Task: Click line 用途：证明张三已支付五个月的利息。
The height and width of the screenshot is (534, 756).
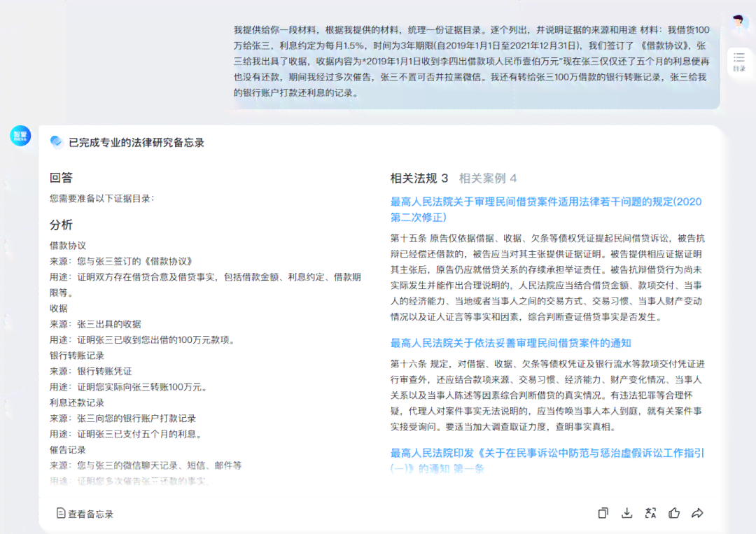Action: click(x=127, y=434)
